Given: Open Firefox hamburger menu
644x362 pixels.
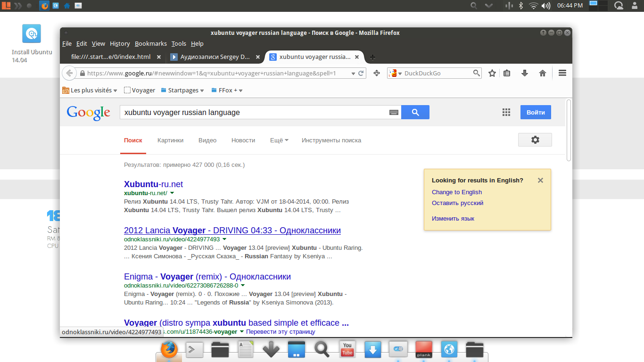Looking at the screenshot, I should coord(562,73).
